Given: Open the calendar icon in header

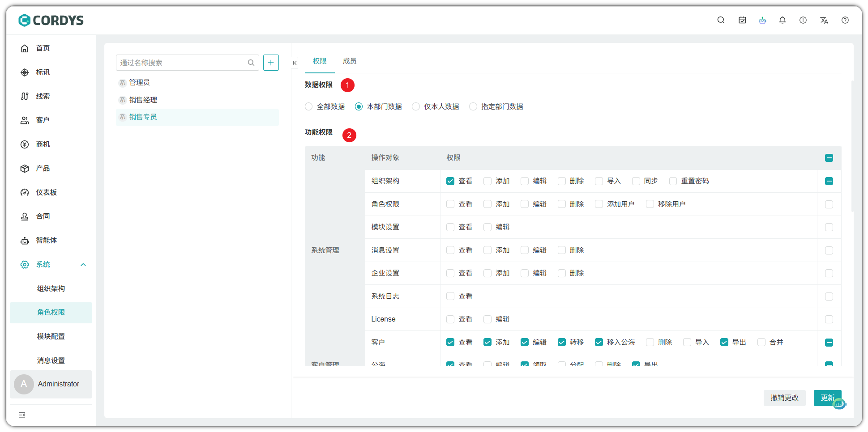Looking at the screenshot, I should tap(742, 20).
